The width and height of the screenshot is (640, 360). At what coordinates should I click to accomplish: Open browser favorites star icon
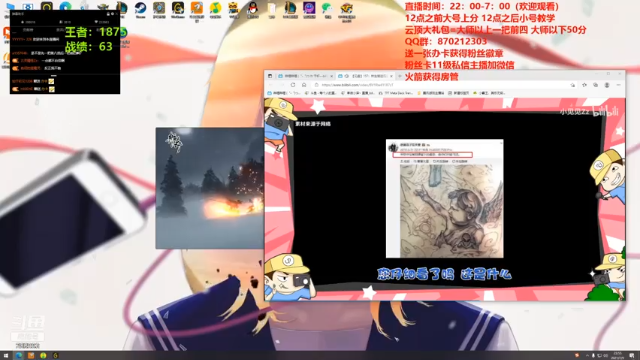pos(584,85)
